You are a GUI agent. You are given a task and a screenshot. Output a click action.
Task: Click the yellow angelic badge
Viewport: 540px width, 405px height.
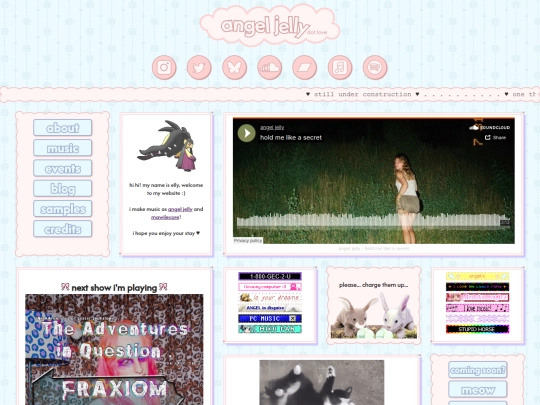coord(477,276)
